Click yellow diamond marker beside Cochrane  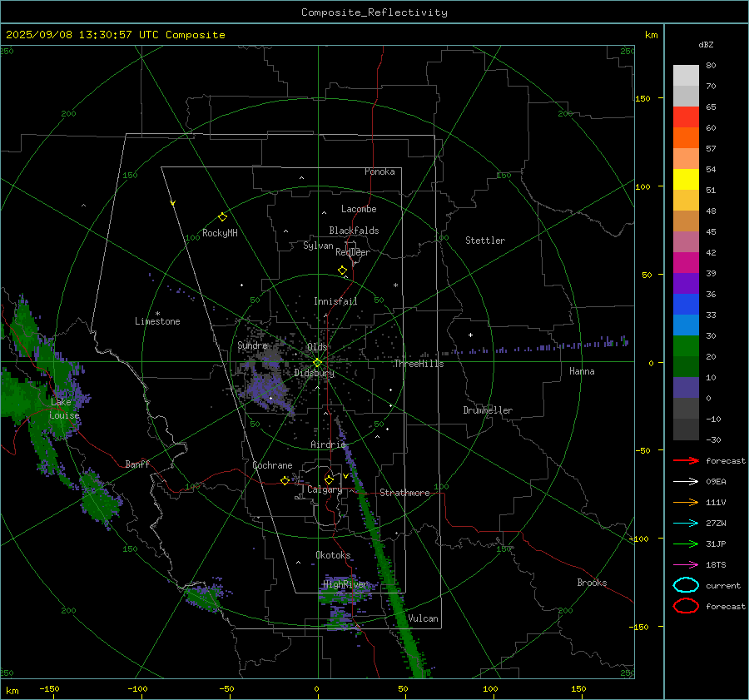point(285,481)
